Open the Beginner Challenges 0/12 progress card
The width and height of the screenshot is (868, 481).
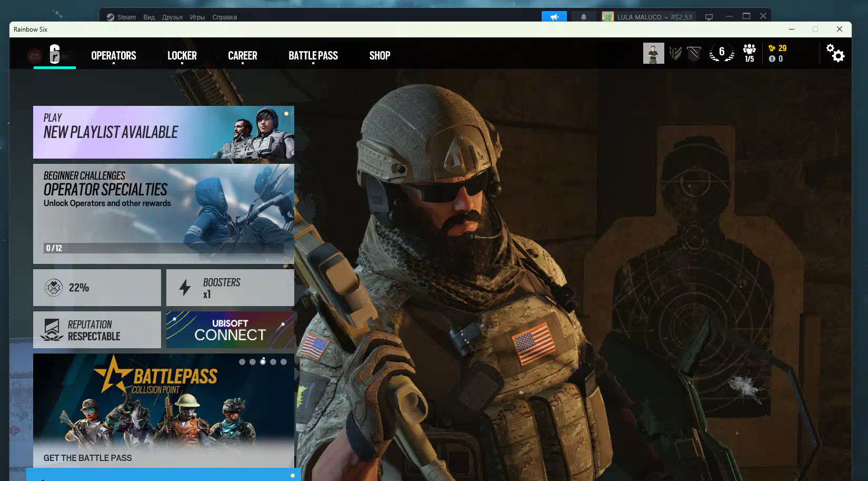tap(163, 213)
